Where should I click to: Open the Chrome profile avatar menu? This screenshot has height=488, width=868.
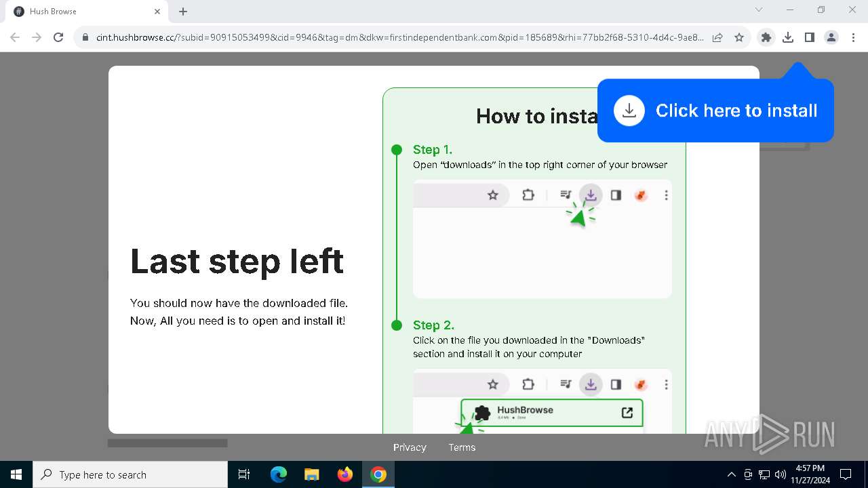pos(831,38)
